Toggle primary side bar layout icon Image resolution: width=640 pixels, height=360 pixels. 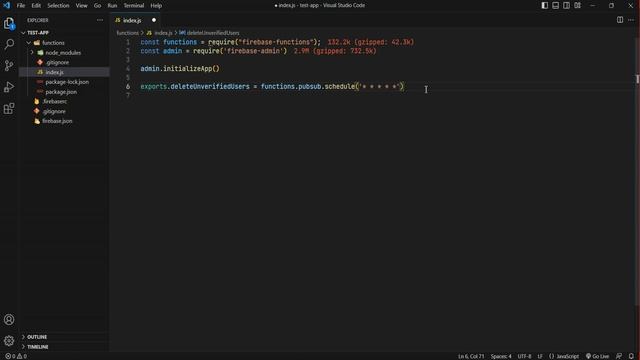pos(544,5)
